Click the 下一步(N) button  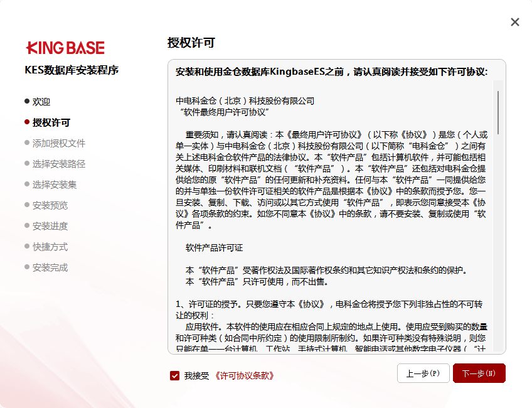point(479,373)
